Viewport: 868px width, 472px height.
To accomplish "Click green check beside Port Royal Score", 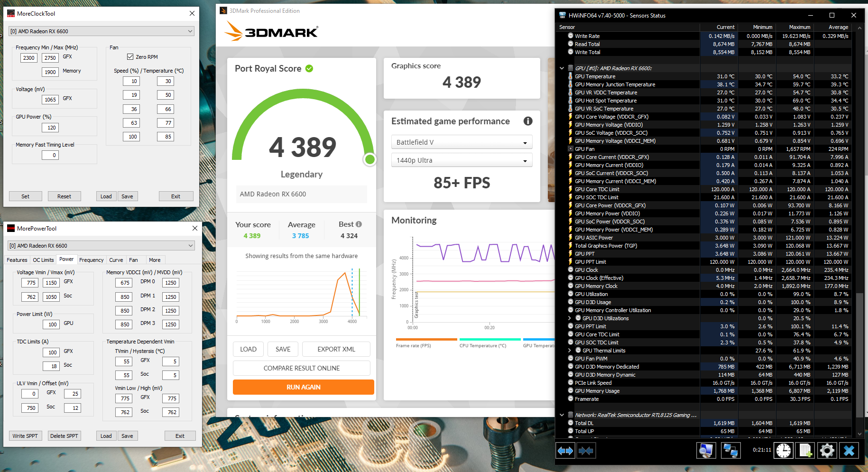I will coord(309,68).
